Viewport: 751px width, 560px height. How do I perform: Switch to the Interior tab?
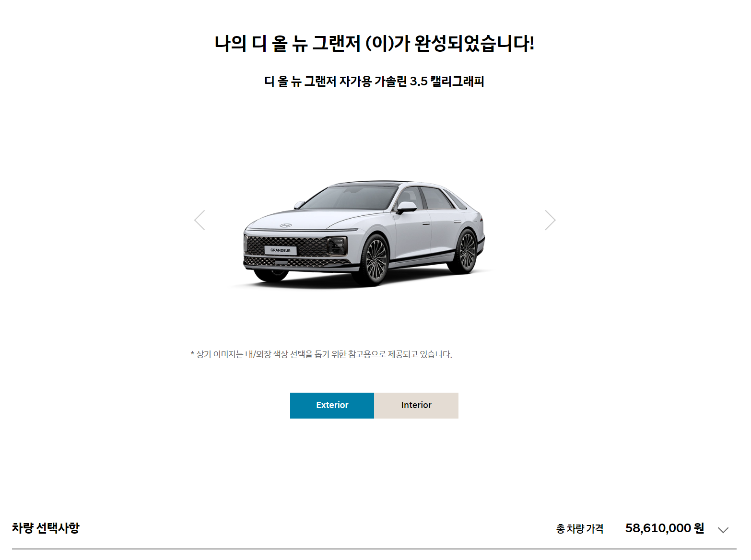coord(416,406)
